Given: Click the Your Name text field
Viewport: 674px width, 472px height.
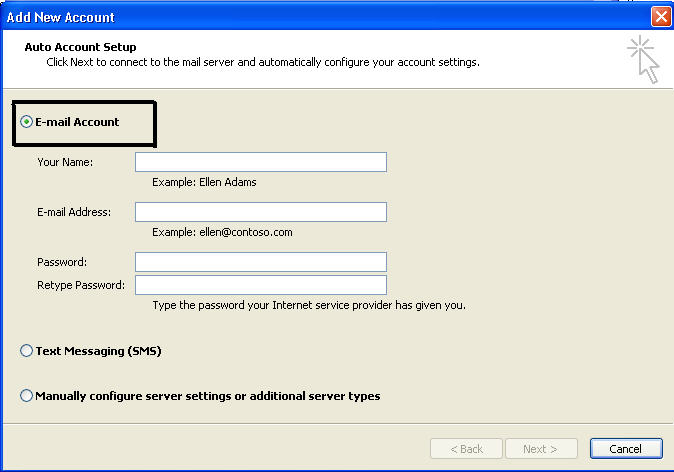Looking at the screenshot, I should point(260,162).
